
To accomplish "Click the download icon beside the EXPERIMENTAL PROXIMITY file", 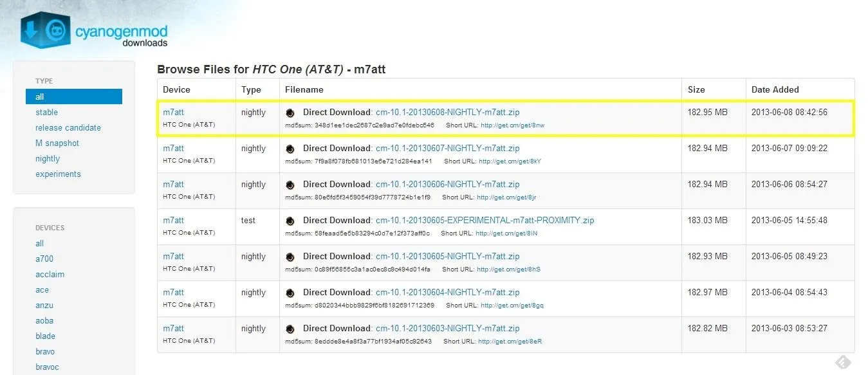I will click(x=291, y=221).
